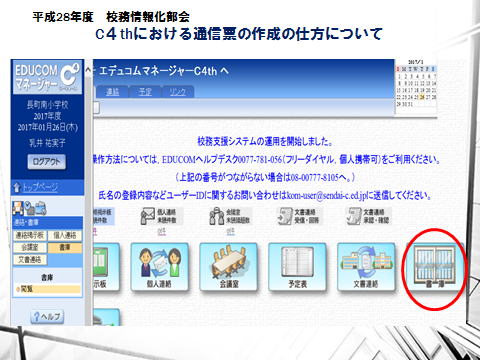Open the 文書連絡 buildings exchange tile
This screenshot has height=360, width=480.
366,267
